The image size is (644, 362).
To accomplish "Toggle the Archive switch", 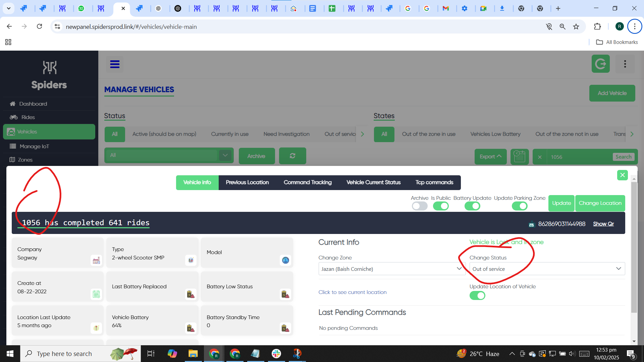I will pos(419,206).
